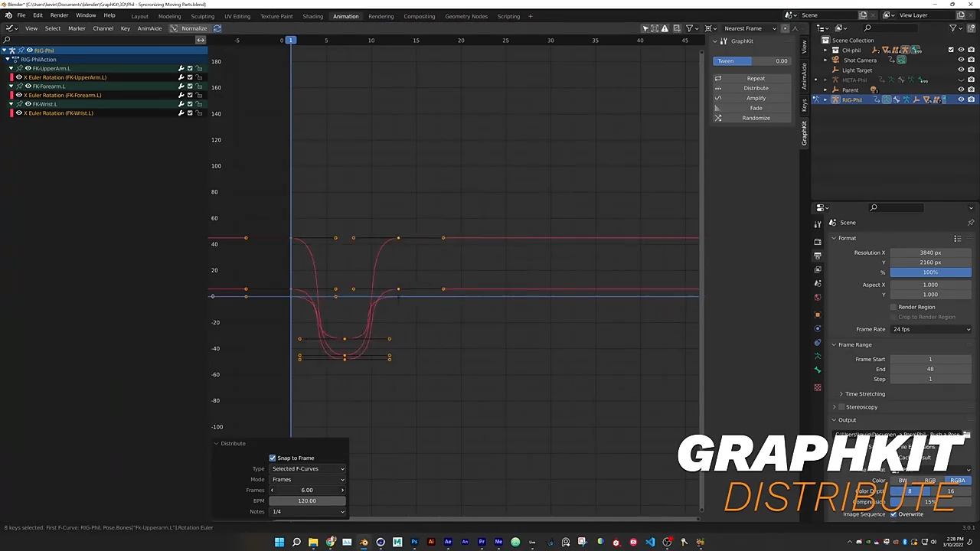The image size is (980, 551).
Task: Open the Texture properties checker tab icon
Action: 818,387
